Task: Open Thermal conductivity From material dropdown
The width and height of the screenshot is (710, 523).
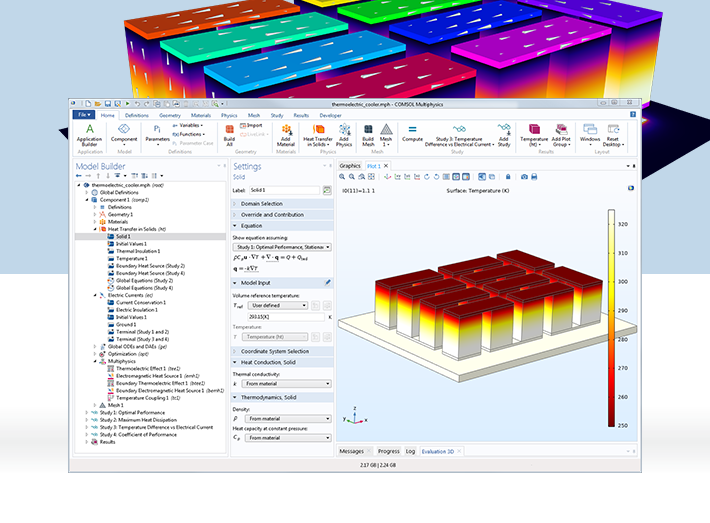Action: click(x=288, y=384)
